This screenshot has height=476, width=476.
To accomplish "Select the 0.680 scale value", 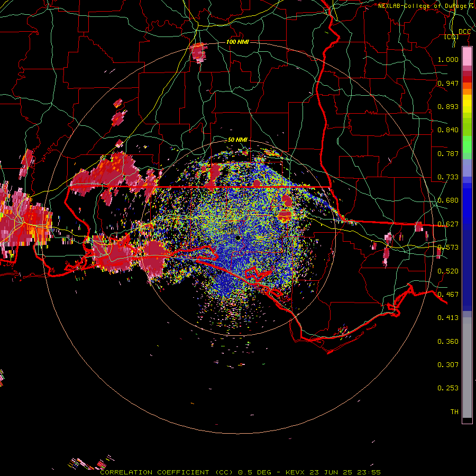I will (448, 200).
